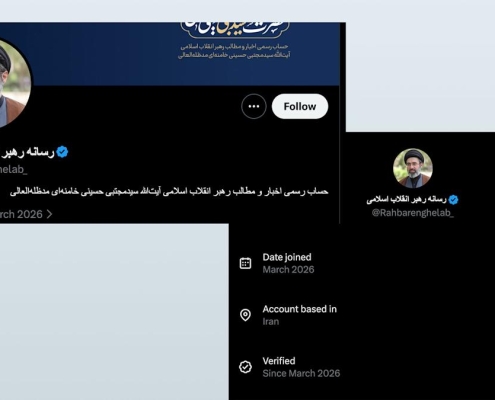Click the @Rahbarenghelab_ handle
The height and width of the screenshot is (400, 495).
[413, 213]
